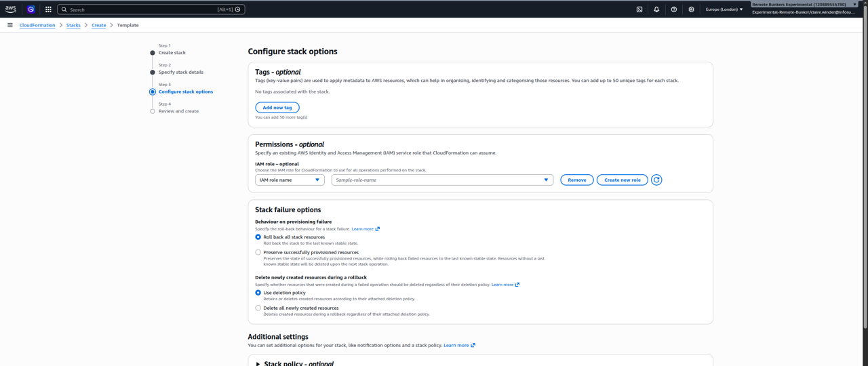Viewport: 868px width, 366px height.
Task: Select Delete all newly created resources
Action: click(x=258, y=308)
